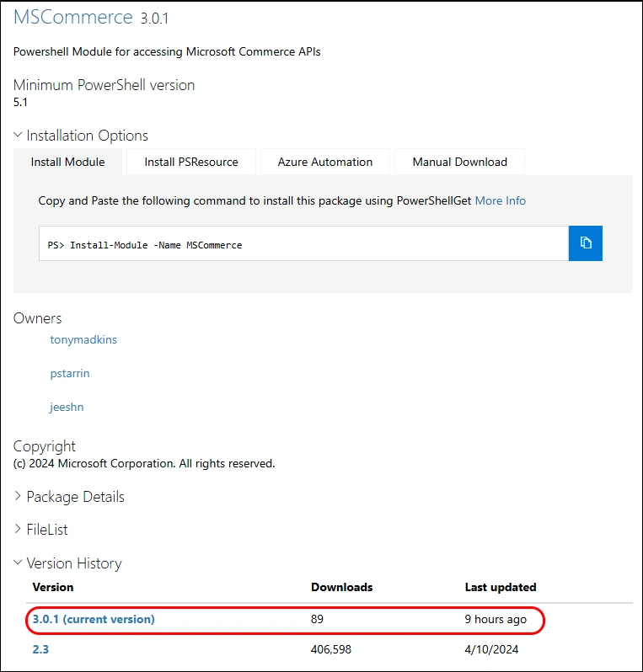Click the Powershell Module description text

pos(167,51)
